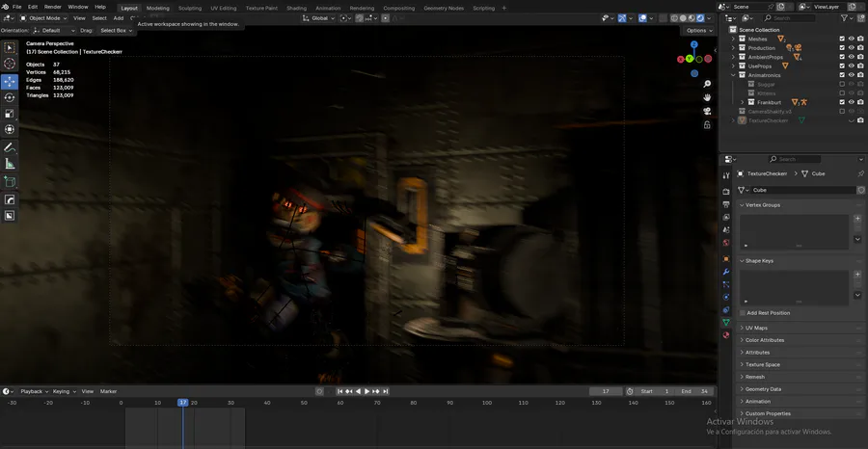Switch to the Shading workspace tab
Viewport: 868px width, 449px height.
tap(296, 9)
